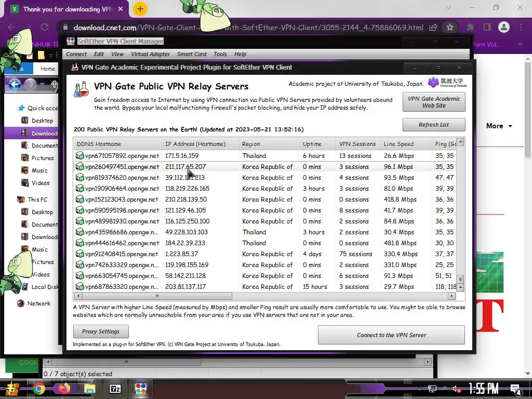The height and width of the screenshot is (399, 532).
Task: Click SoftEther VPN Client Manager title icon
Action: (x=71, y=42)
